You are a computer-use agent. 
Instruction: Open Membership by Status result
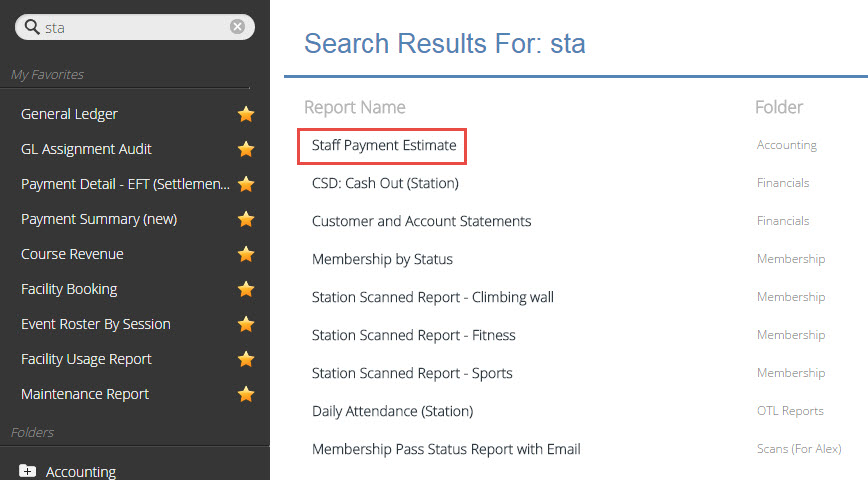(382, 259)
